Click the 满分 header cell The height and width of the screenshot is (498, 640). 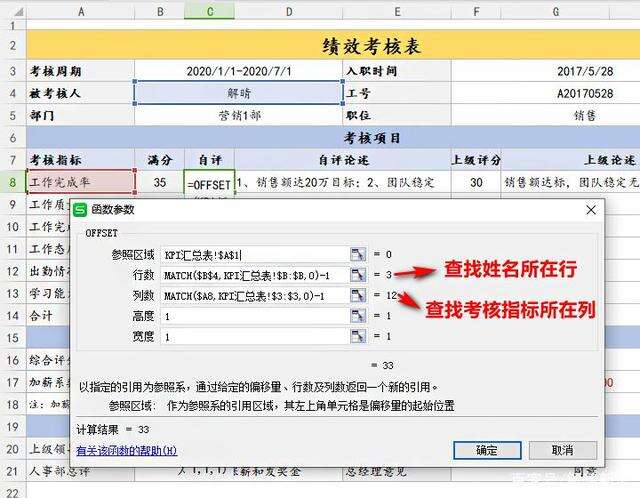coord(160,160)
